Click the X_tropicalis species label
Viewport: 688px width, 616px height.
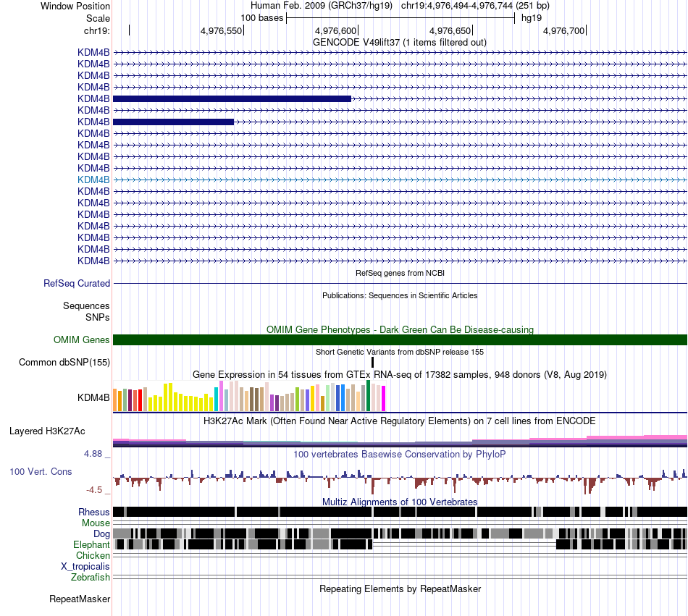coord(85,566)
